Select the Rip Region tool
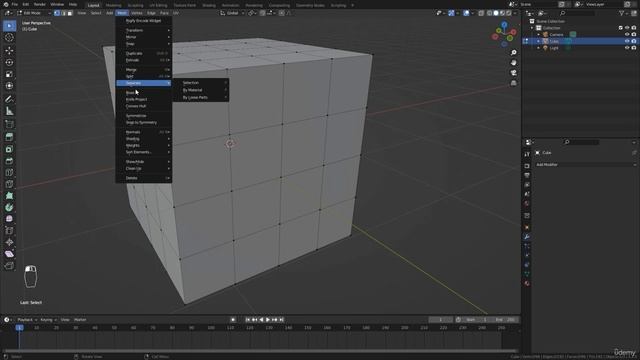640x360 pixels. click(9, 266)
